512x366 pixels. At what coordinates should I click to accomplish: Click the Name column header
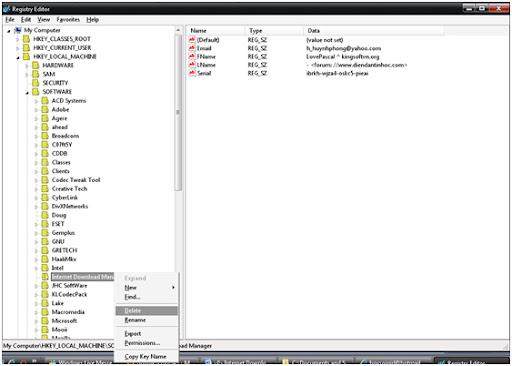pos(216,31)
